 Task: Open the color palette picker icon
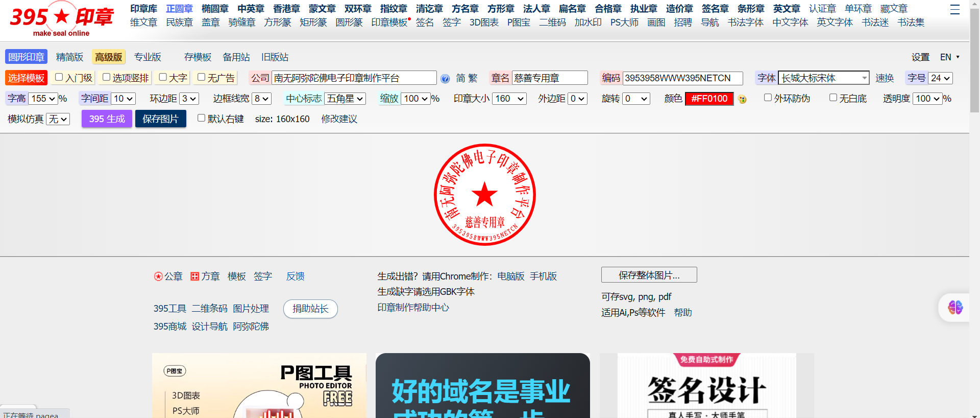[x=742, y=99]
